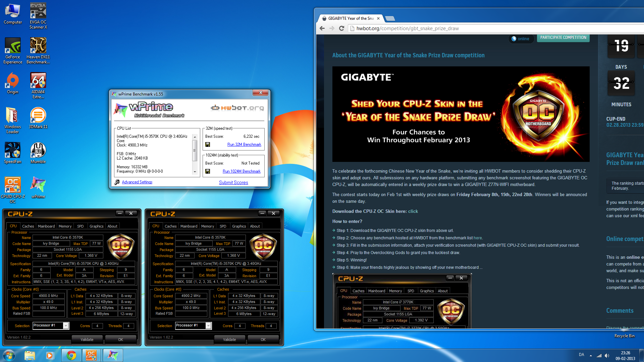Click the wPrime scrollbar thumb in CPU List
The height and width of the screenshot is (362, 644).
click(x=195, y=150)
